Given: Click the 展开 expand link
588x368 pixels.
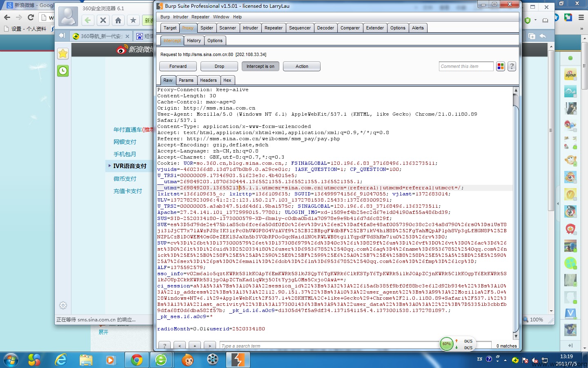Looking at the screenshot, I should pos(103,332).
